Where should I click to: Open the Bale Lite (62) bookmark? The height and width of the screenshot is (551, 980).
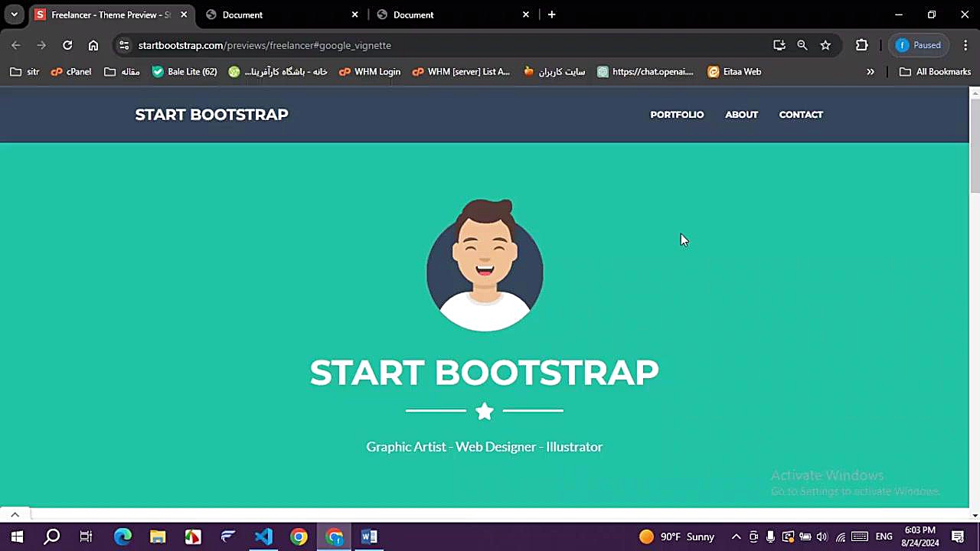tap(185, 71)
